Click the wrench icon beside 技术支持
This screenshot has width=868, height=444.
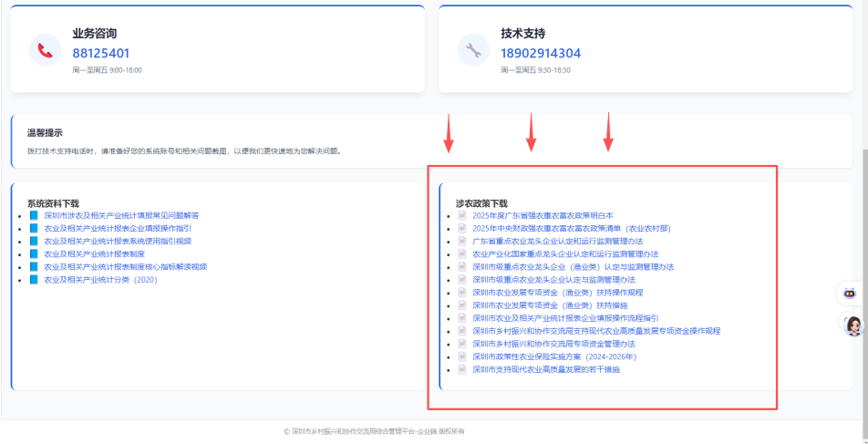point(473,50)
